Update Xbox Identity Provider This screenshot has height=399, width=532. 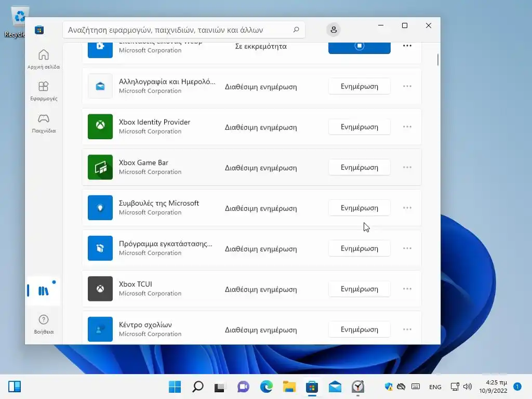[360, 127]
